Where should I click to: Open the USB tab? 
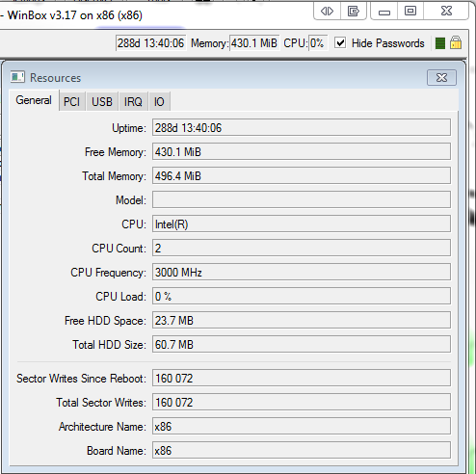tap(102, 102)
